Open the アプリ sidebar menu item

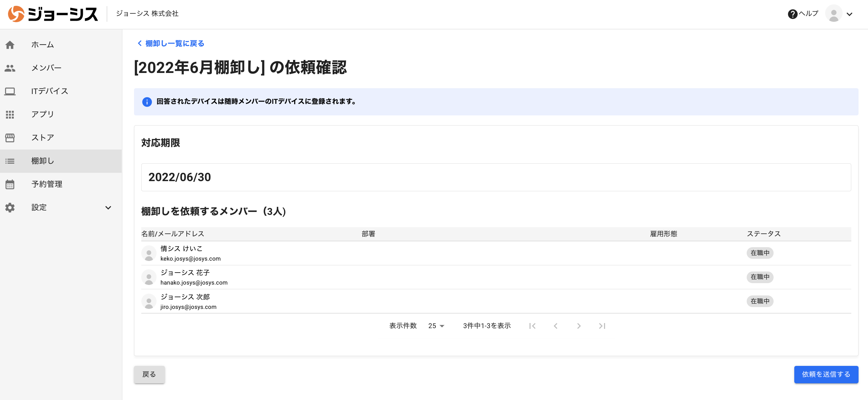click(x=43, y=114)
